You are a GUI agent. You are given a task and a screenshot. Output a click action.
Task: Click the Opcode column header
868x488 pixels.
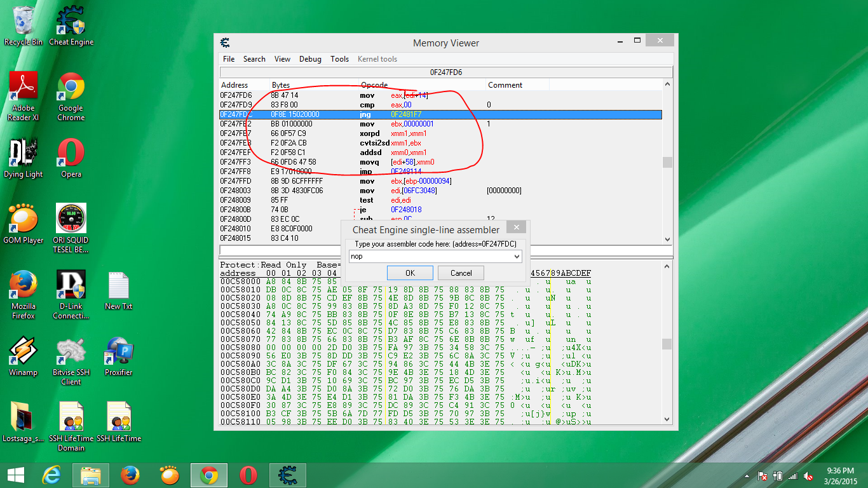[x=423, y=85]
